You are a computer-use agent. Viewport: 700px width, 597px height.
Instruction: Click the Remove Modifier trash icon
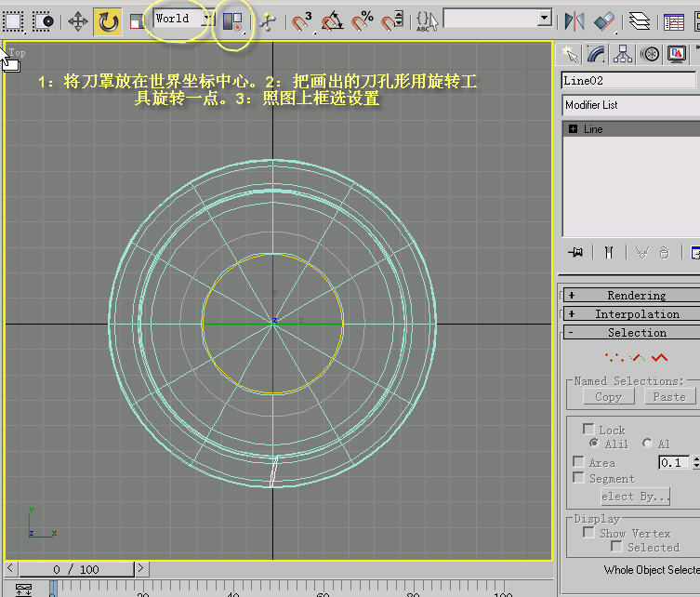tap(665, 252)
